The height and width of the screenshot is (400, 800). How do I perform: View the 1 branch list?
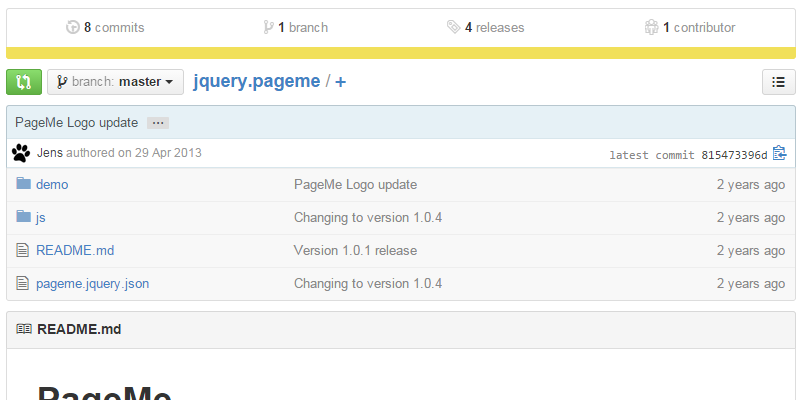tap(295, 28)
